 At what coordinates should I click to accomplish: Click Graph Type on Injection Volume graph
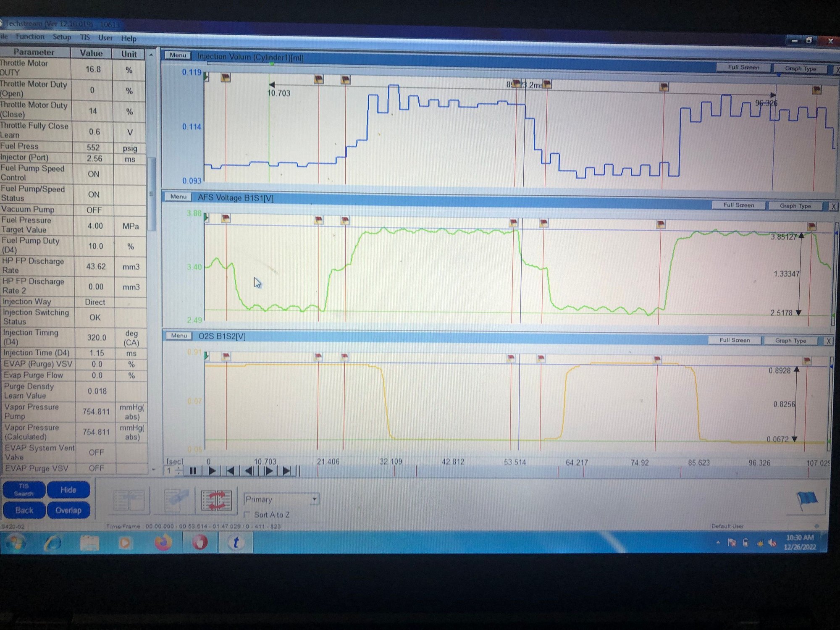click(x=801, y=68)
